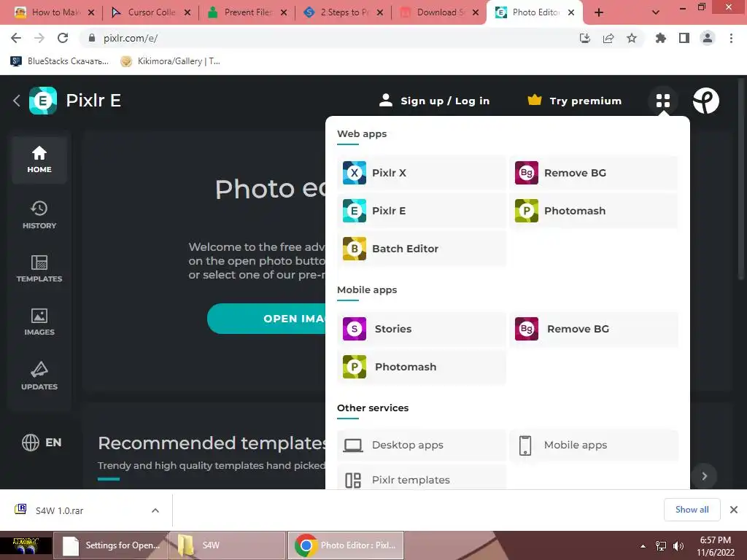Open the Images sidebar section

coord(39,322)
